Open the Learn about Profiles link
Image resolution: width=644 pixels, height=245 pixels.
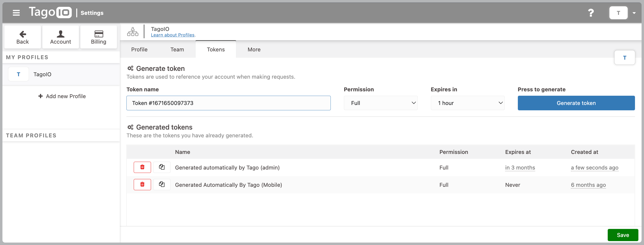point(172,35)
